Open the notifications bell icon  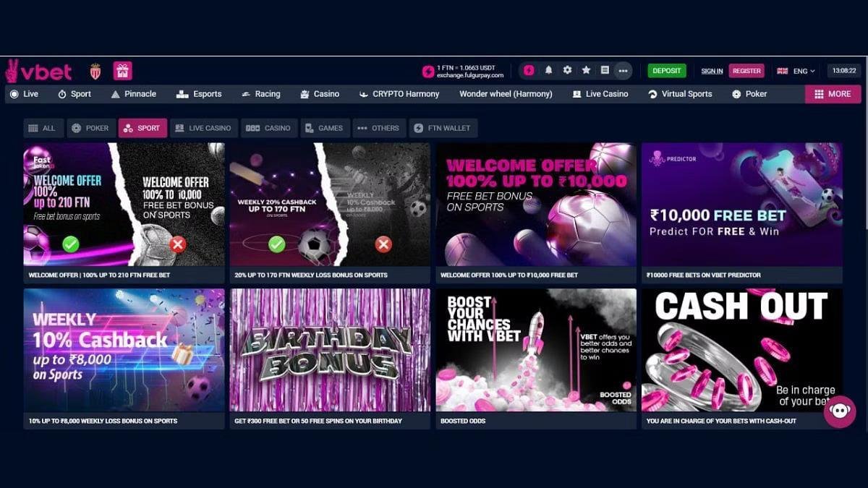(548, 70)
